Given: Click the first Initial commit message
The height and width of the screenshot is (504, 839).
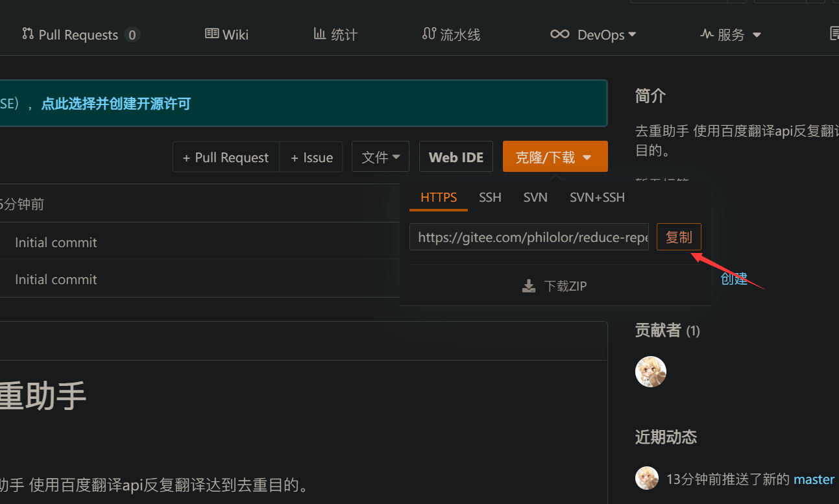Looking at the screenshot, I should (56, 242).
